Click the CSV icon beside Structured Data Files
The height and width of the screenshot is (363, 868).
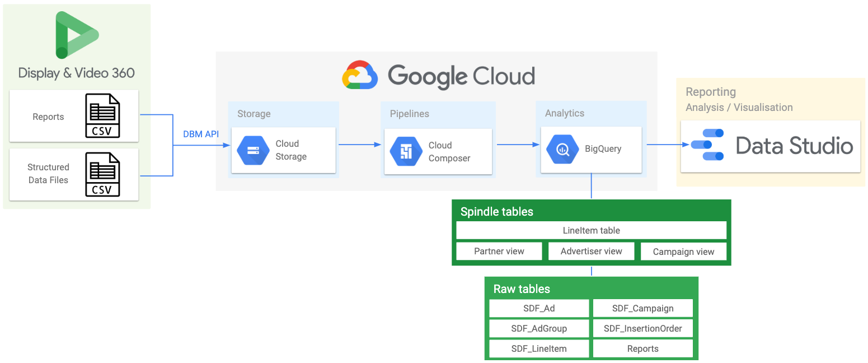click(102, 174)
